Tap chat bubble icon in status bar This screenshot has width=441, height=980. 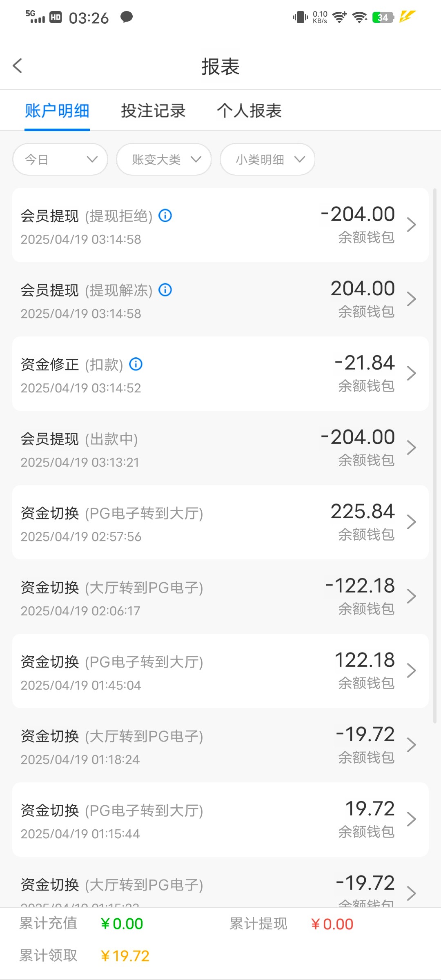(127, 17)
